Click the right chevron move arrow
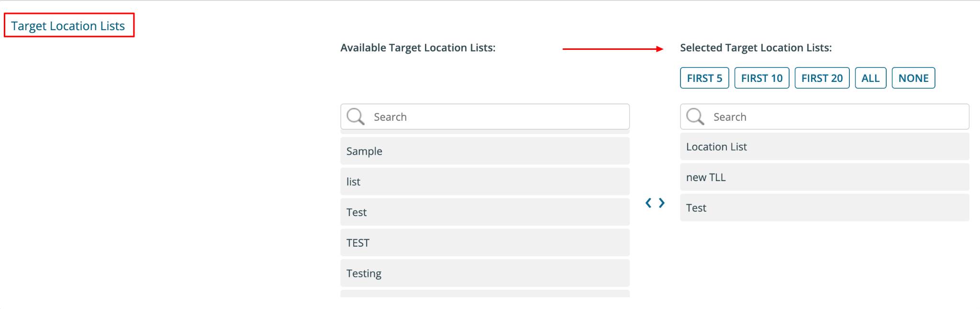This screenshot has height=309, width=980. [662, 203]
